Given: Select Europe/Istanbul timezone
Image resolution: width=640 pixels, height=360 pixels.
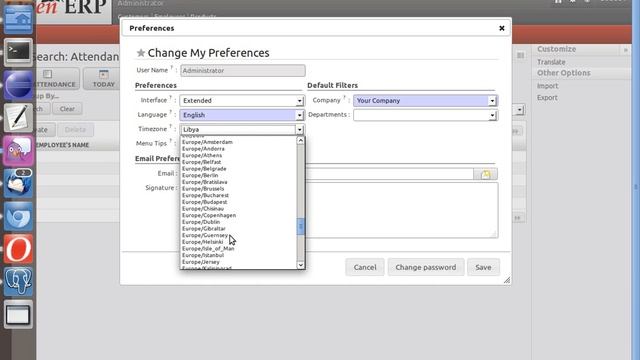Looking at the screenshot, I should coord(203,255).
